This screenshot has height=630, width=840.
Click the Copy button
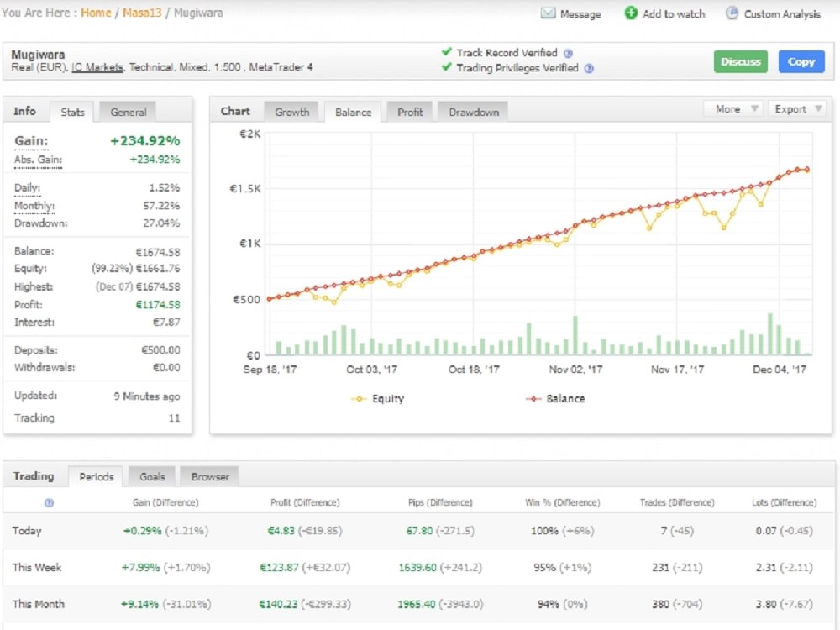[x=801, y=61]
